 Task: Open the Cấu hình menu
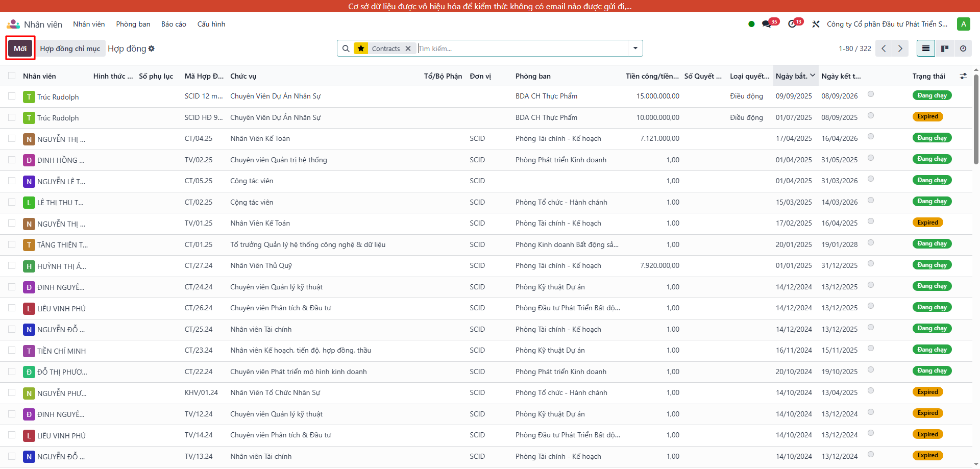[x=211, y=24]
